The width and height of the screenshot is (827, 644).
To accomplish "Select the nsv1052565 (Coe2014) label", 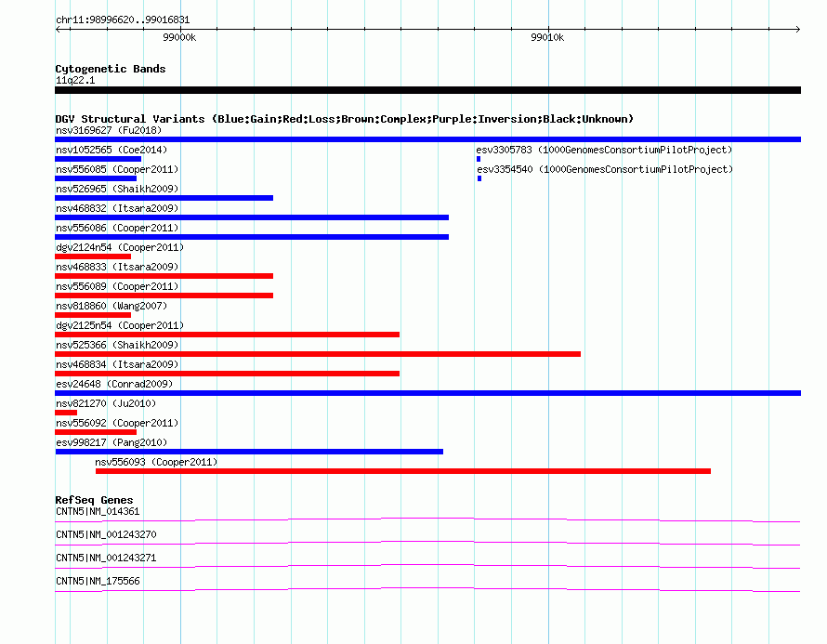I will [x=112, y=150].
